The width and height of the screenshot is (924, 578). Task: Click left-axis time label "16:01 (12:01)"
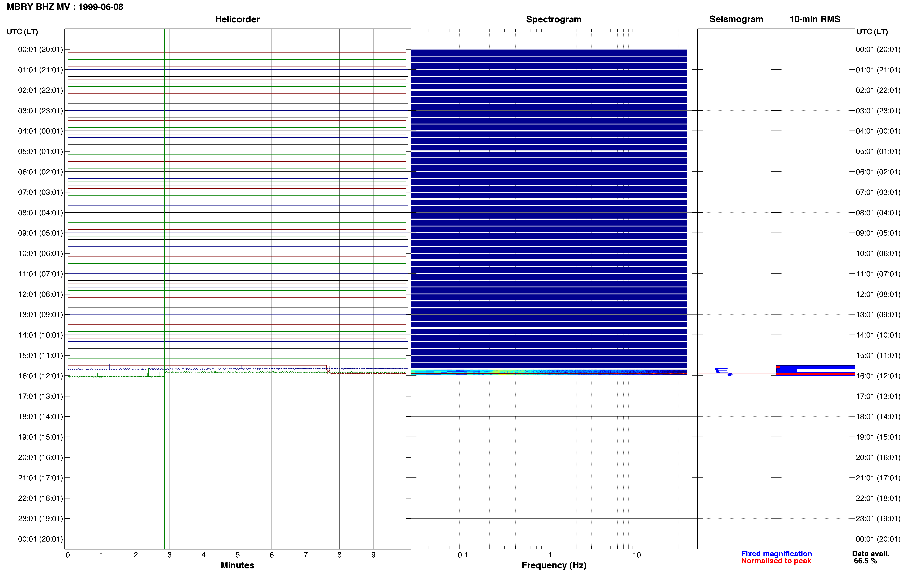(x=41, y=376)
